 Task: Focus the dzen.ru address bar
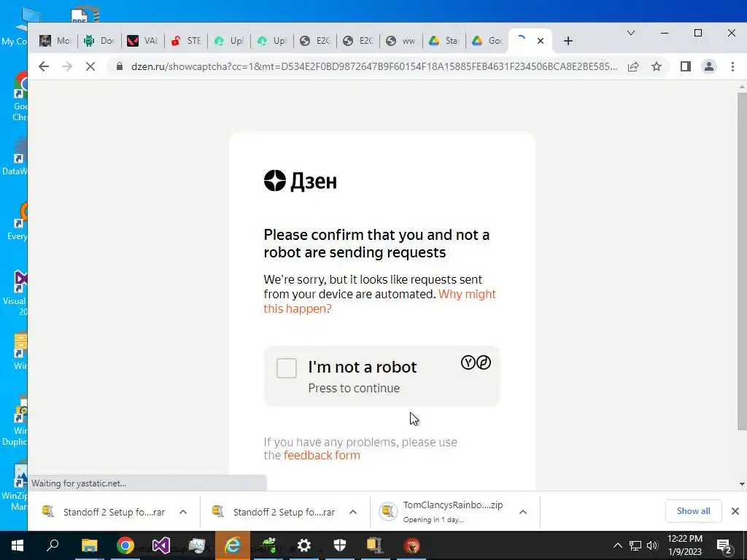374,66
